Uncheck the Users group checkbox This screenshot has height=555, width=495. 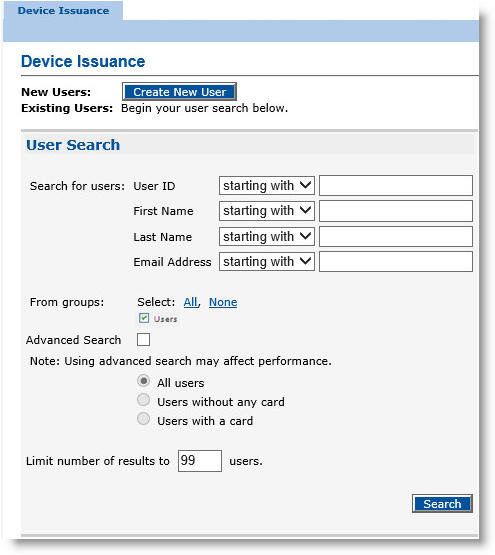(144, 318)
